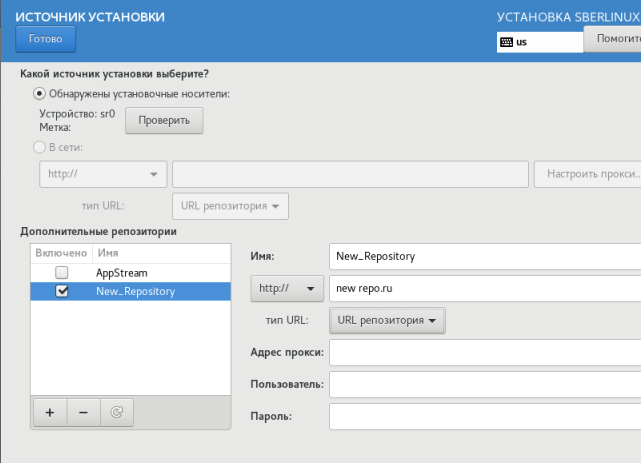Open the network source http:// protocol dropdown

tap(102, 174)
